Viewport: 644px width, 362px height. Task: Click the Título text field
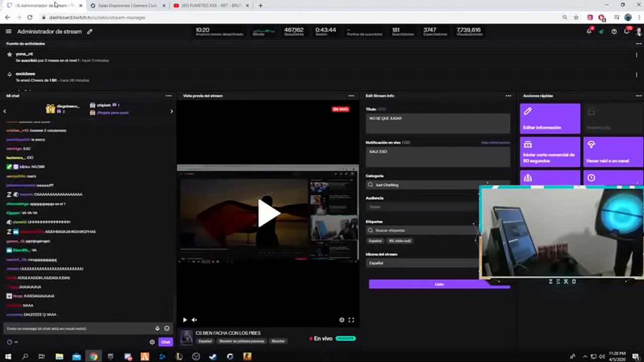click(x=438, y=123)
